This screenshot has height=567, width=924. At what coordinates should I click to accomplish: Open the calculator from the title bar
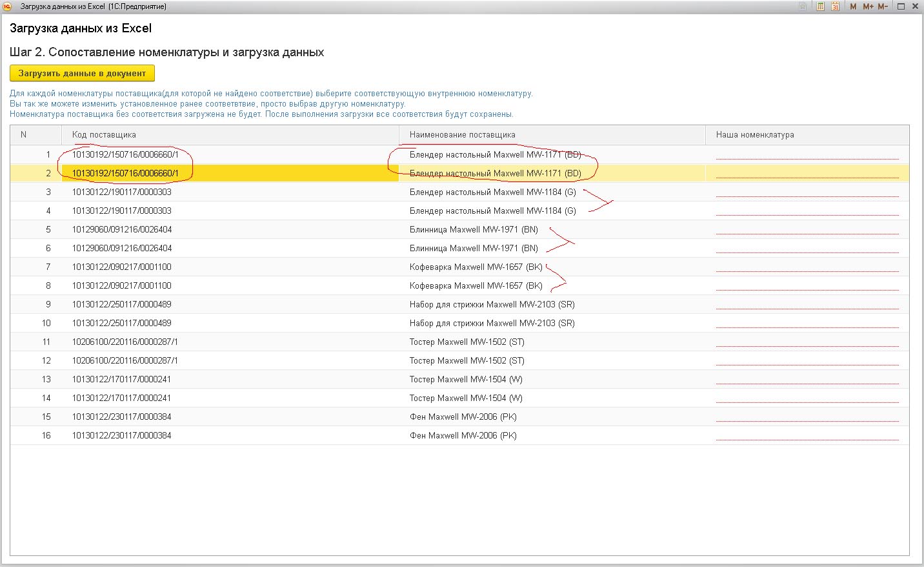click(821, 6)
